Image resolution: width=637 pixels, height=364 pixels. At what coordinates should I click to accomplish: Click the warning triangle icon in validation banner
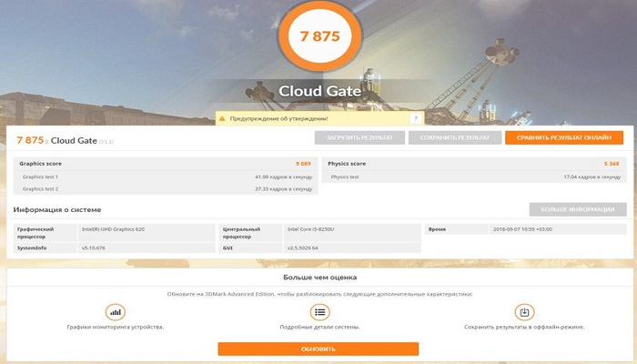click(x=222, y=118)
